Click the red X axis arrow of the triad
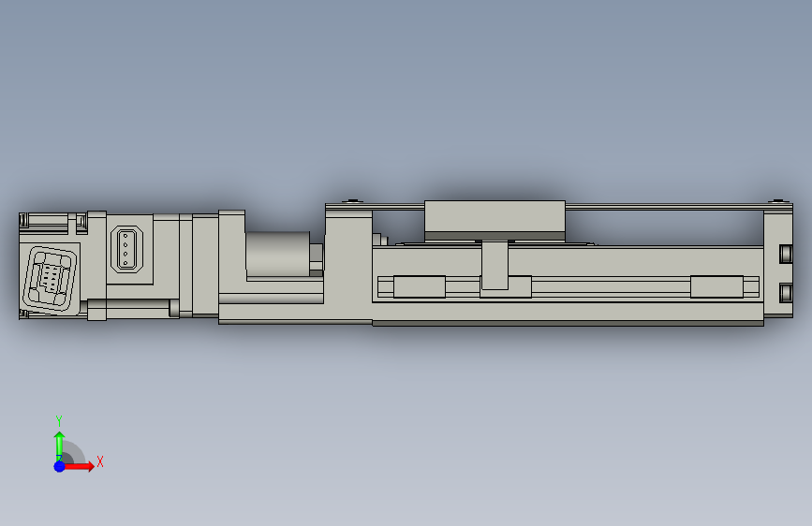812x526 pixels. pyautogui.click(x=79, y=466)
